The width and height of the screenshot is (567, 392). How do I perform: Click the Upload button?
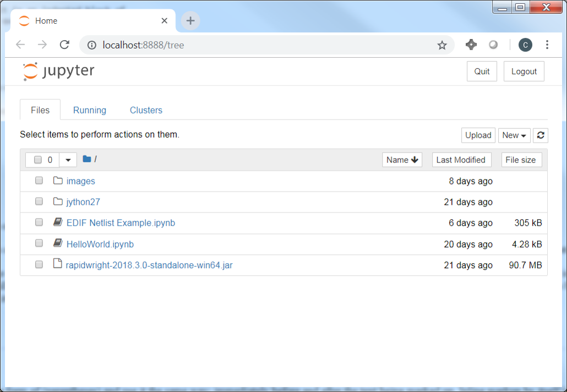click(478, 135)
